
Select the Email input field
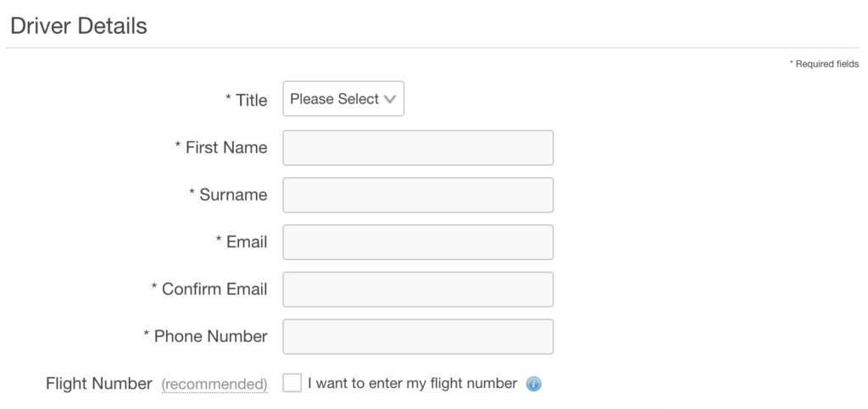pos(418,242)
